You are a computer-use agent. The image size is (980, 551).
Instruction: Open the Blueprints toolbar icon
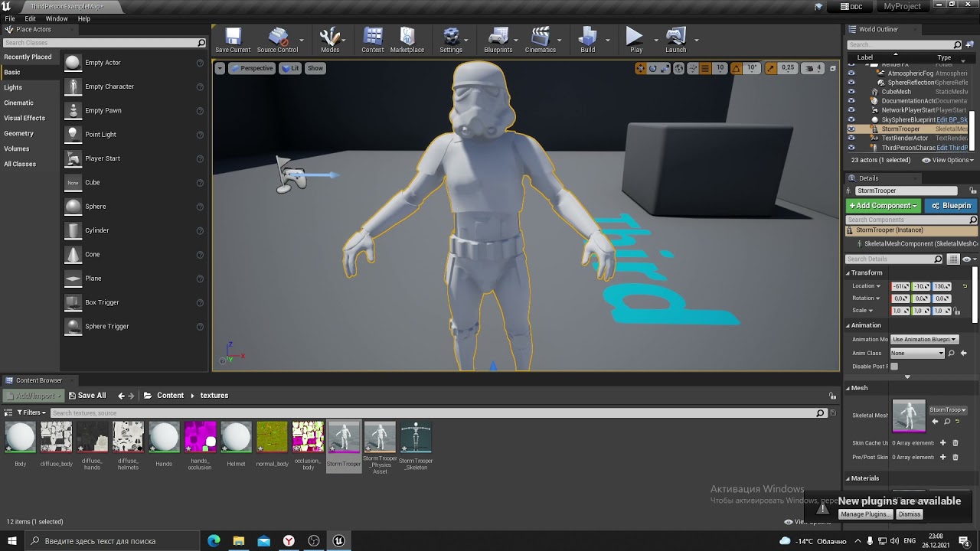[498, 40]
